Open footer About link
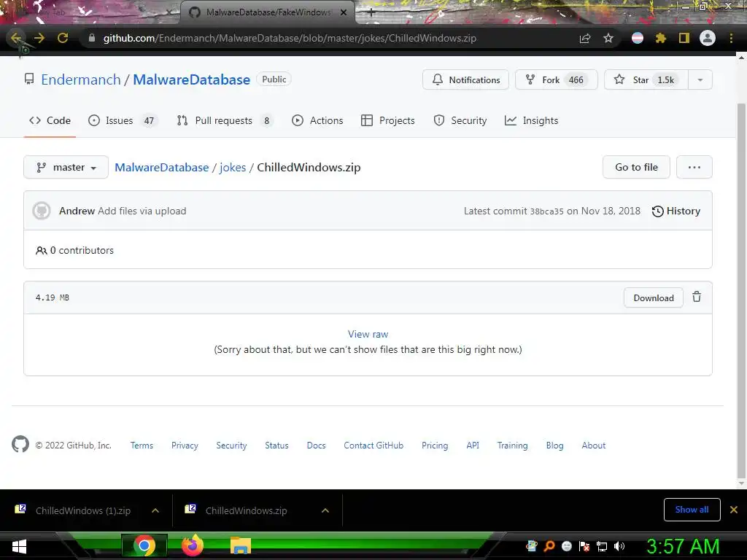 [593, 446]
